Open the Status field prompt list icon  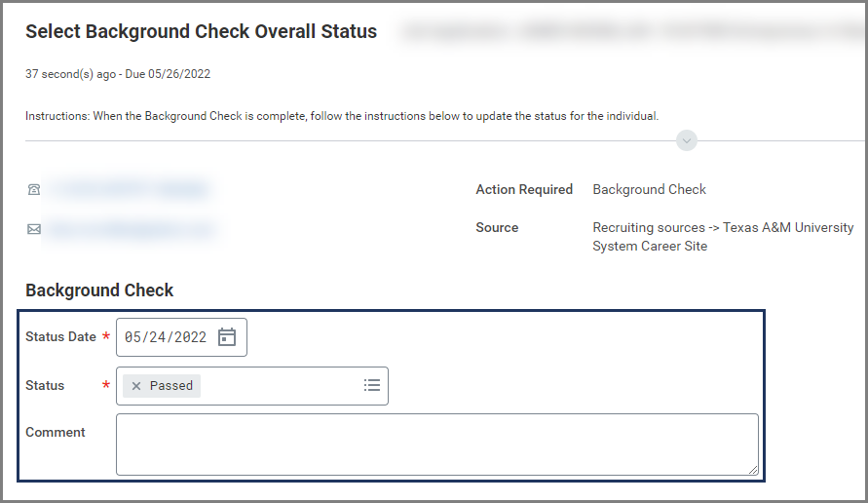pyautogui.click(x=371, y=386)
